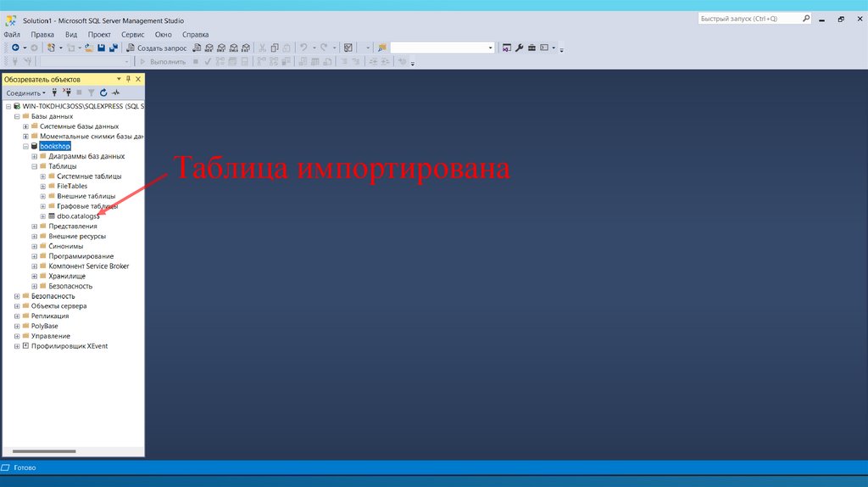
Task: Refresh the Object Explorer tree
Action: tap(103, 92)
